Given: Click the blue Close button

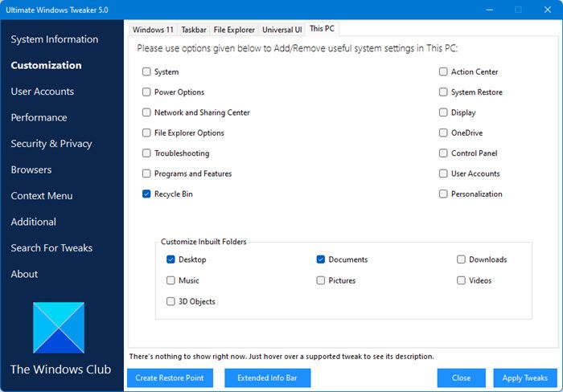Looking at the screenshot, I should (462, 378).
